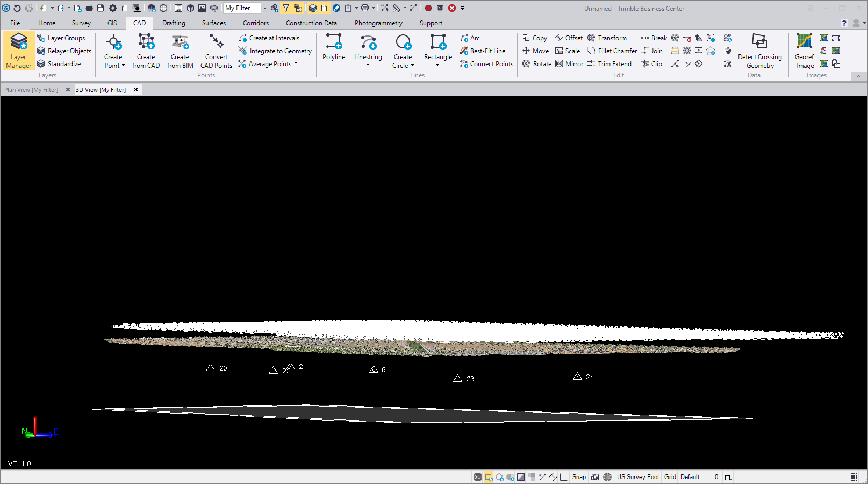Click the point 23 triangle marker
The image size is (868, 484).
coord(458,379)
